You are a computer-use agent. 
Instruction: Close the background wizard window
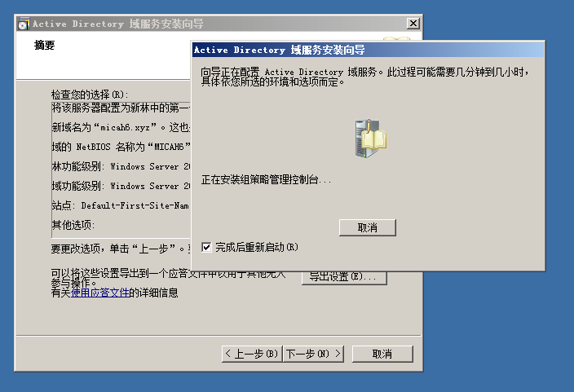pos(413,24)
